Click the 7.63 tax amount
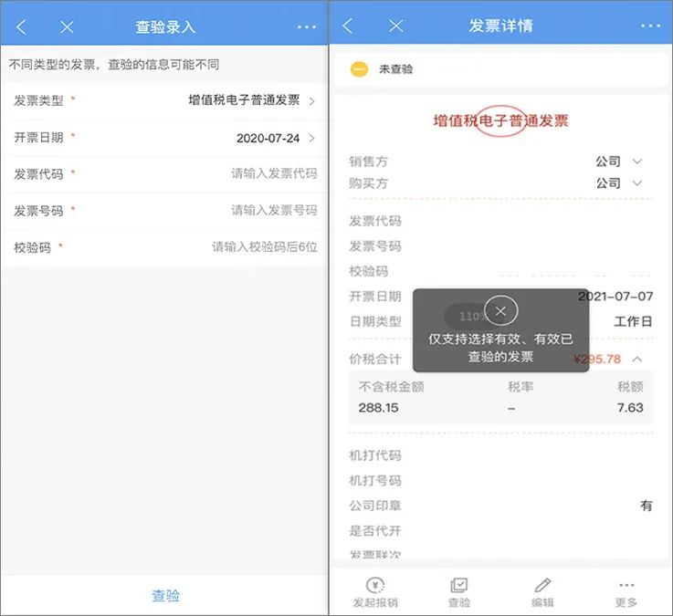673x616 pixels. click(x=630, y=408)
